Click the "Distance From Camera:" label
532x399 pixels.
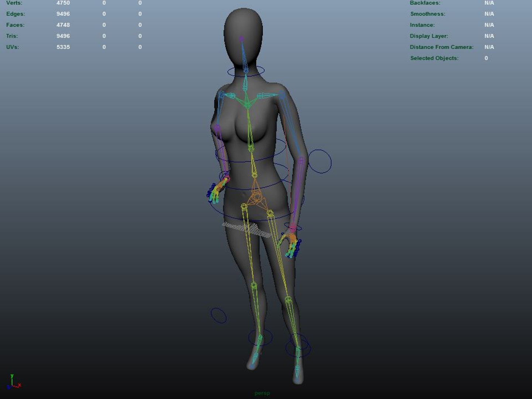point(441,47)
